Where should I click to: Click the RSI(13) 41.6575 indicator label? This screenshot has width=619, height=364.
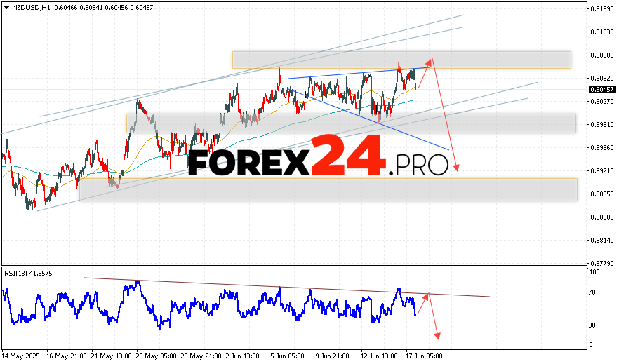tap(28, 273)
